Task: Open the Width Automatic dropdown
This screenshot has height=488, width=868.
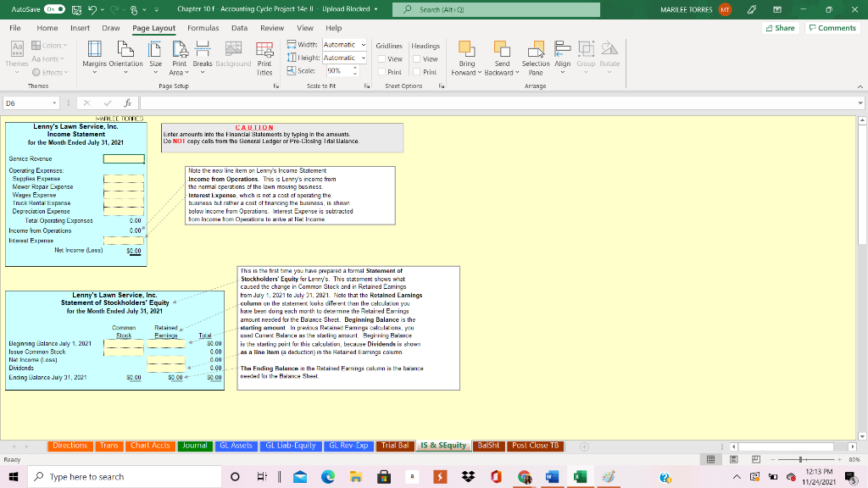Action: 364,44
